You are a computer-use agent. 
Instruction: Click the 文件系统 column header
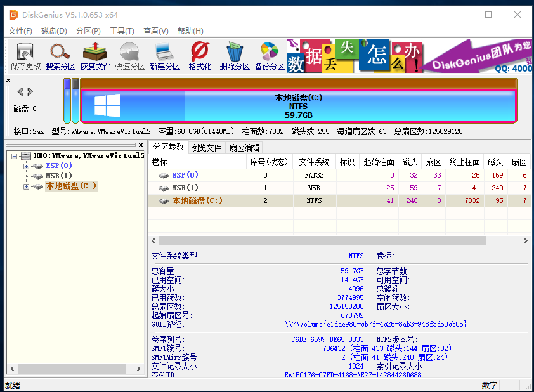pos(315,162)
